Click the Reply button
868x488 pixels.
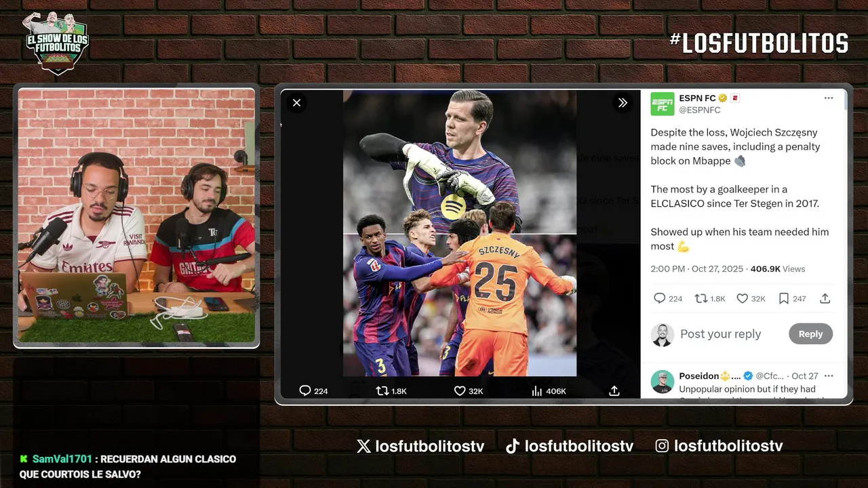[x=810, y=333]
